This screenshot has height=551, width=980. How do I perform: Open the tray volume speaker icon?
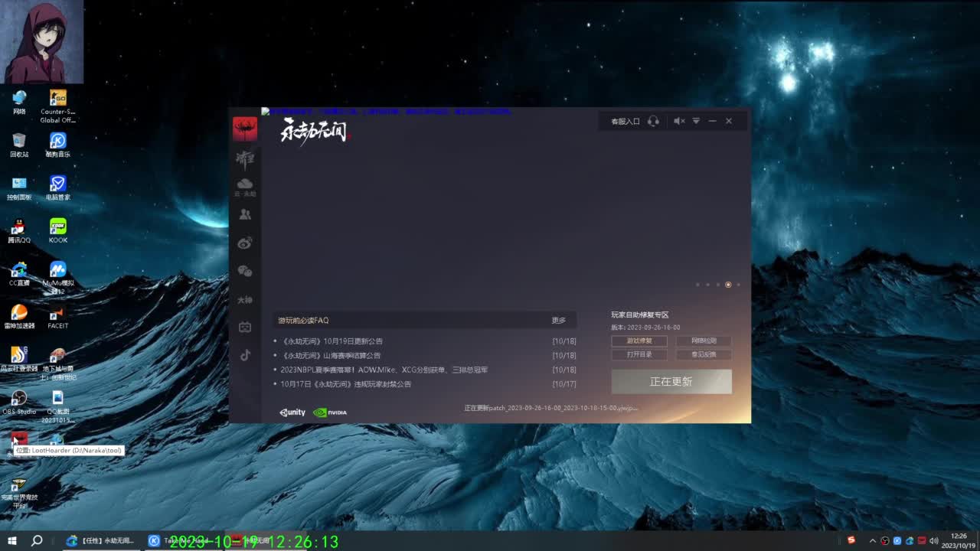(934, 540)
